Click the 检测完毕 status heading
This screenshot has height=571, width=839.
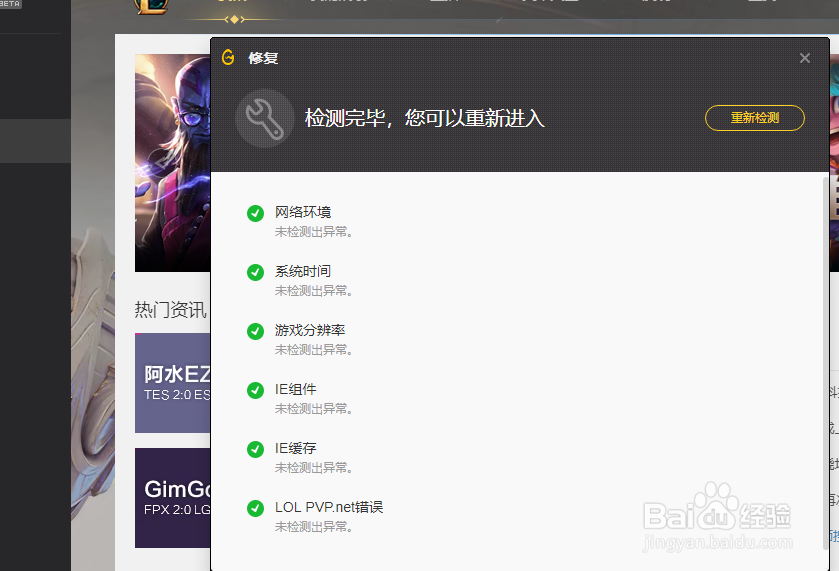[425, 118]
